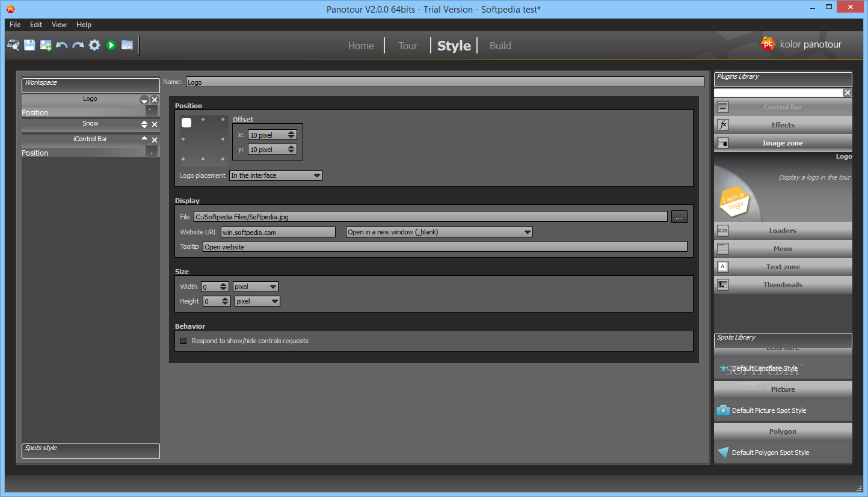Remove the Snow plugin from Workspace
This screenshot has height=497, width=868.
tap(155, 124)
